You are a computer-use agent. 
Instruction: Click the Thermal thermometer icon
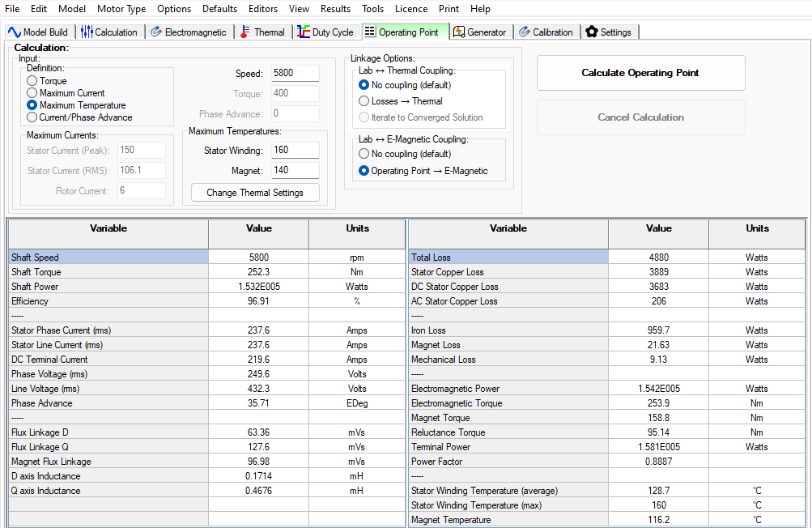[x=244, y=32]
